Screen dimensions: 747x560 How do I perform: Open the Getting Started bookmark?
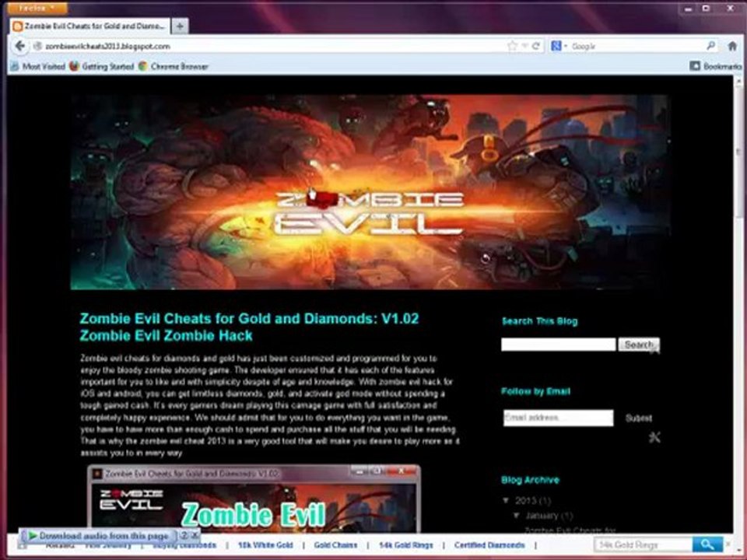coord(101,66)
